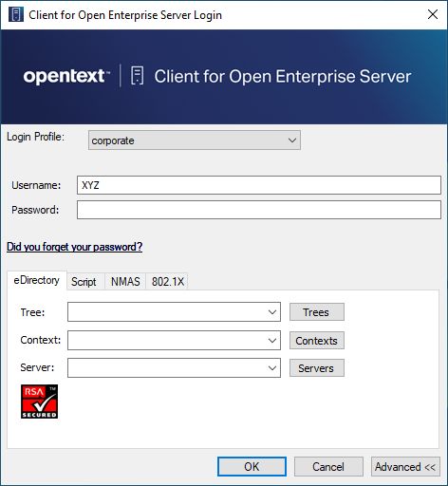Click the 'Password:' label
The height and width of the screenshot is (486, 448).
pyautogui.click(x=35, y=210)
